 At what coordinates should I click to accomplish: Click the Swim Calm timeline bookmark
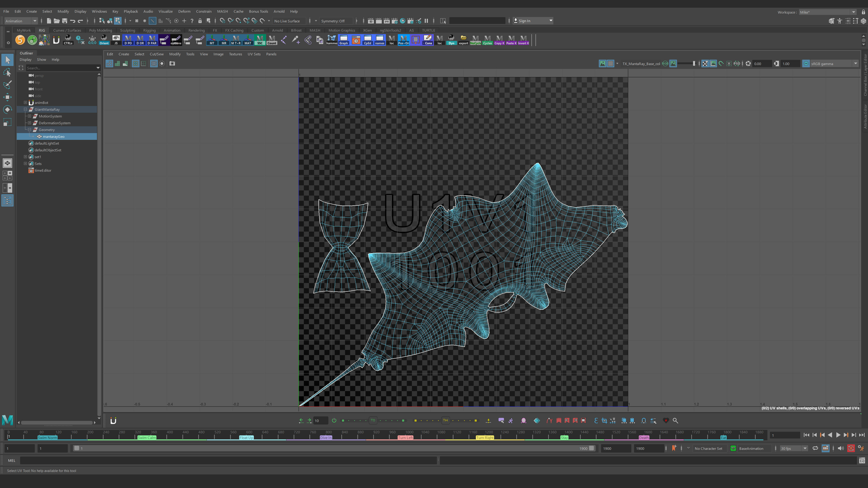[146, 437]
